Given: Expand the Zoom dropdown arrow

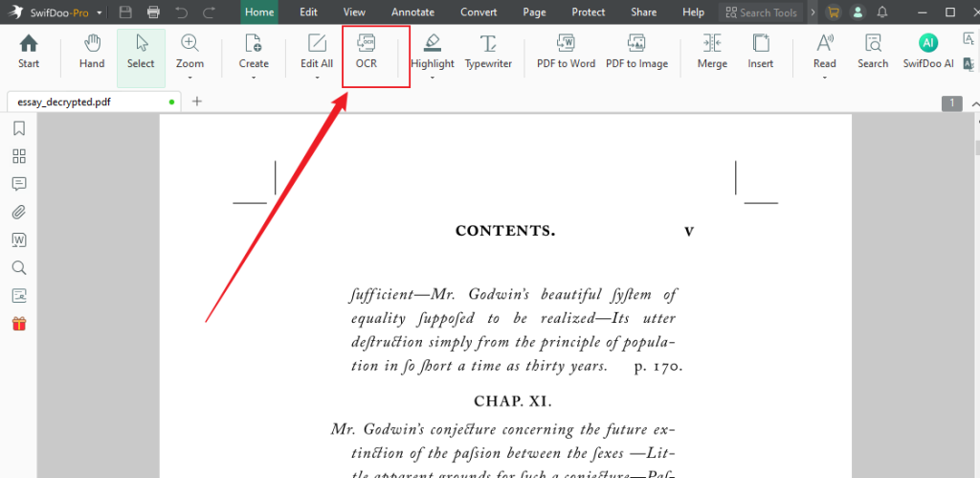Looking at the screenshot, I should [189, 79].
